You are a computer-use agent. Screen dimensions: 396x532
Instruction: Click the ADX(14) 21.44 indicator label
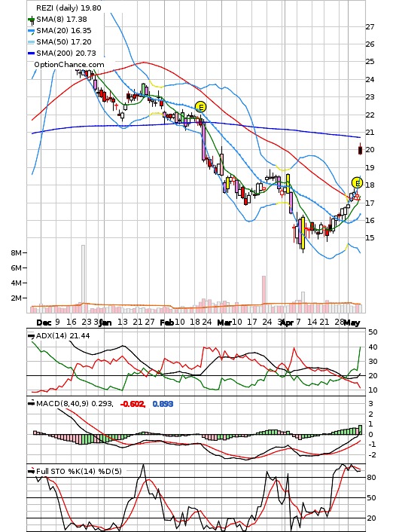click(63, 335)
